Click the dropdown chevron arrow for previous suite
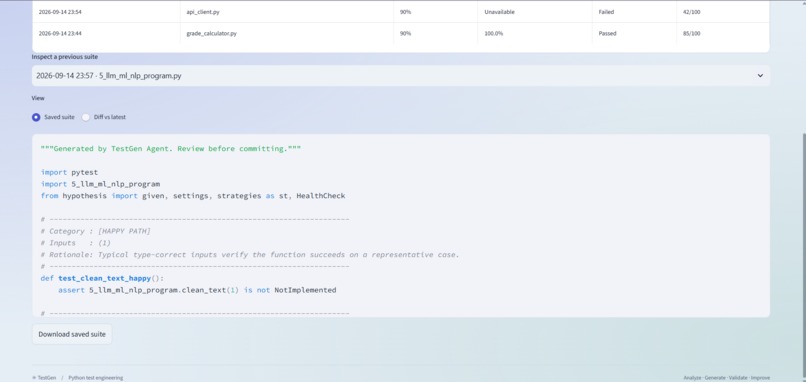Screen dimensions: 806x382 tap(760, 76)
